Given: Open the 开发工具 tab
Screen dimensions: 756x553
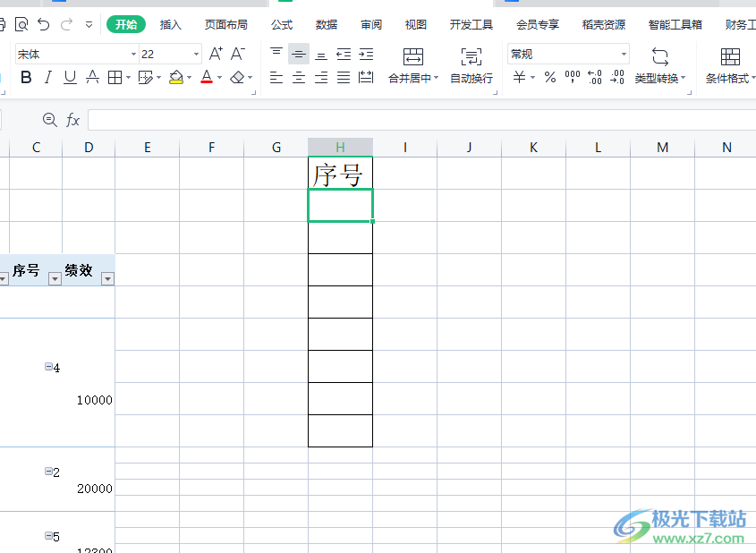Looking at the screenshot, I should [x=471, y=24].
